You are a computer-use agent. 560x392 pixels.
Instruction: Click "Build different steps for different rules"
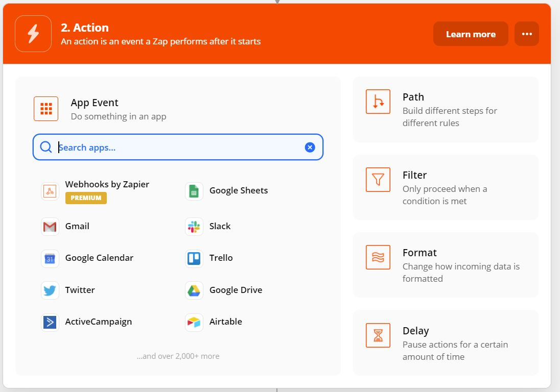coord(450,117)
